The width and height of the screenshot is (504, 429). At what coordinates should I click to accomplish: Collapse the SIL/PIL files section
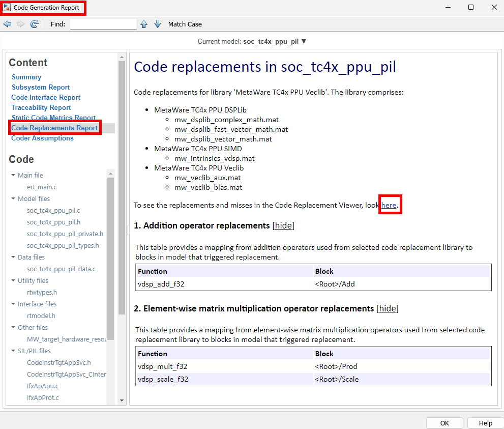click(13, 351)
